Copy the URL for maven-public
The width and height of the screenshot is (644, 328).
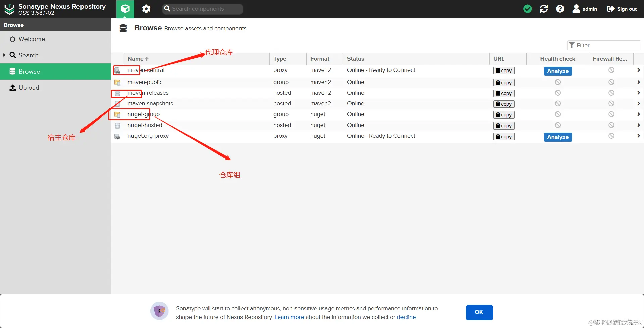(504, 83)
